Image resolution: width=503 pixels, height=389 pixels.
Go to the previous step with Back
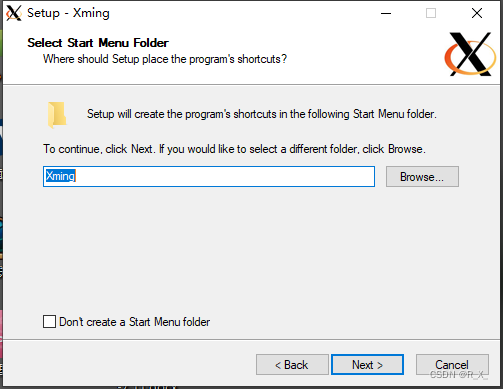[292, 365]
